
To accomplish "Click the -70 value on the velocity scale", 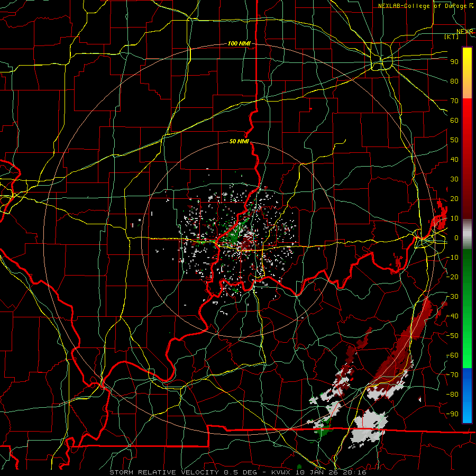I will pos(453,375).
